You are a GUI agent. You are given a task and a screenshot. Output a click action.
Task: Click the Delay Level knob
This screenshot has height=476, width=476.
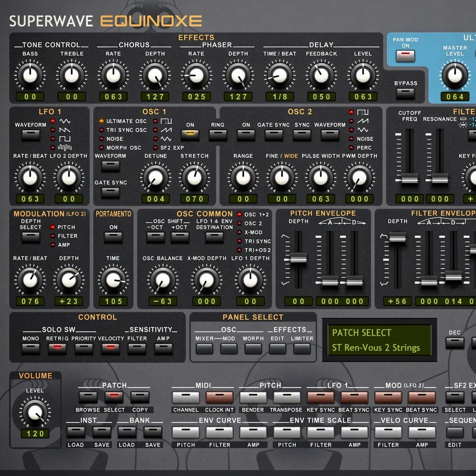[x=363, y=75]
